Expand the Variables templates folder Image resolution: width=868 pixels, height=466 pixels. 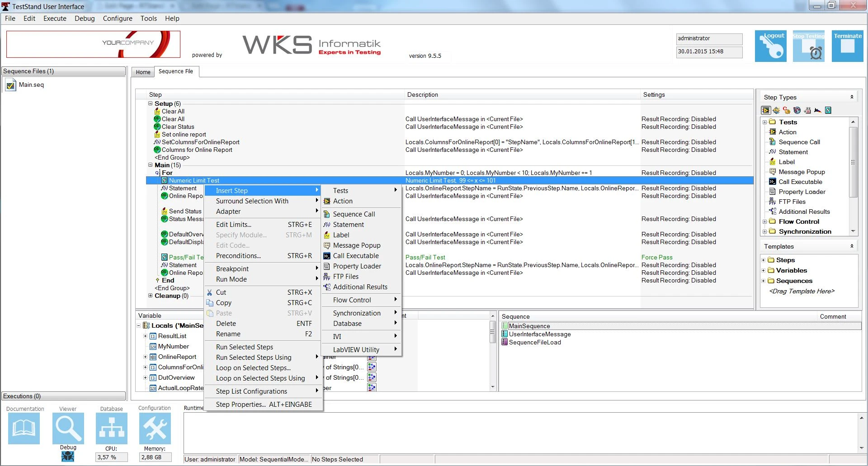(764, 270)
